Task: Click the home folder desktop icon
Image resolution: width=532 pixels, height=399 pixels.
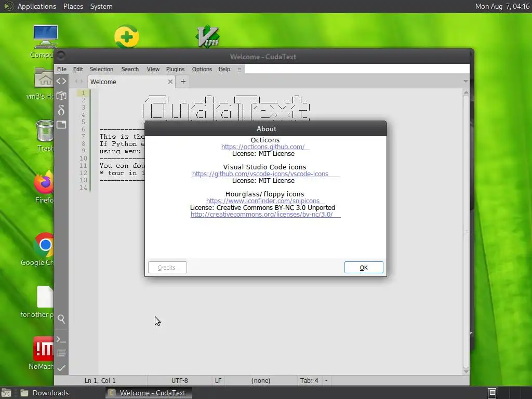Action: 44,78
